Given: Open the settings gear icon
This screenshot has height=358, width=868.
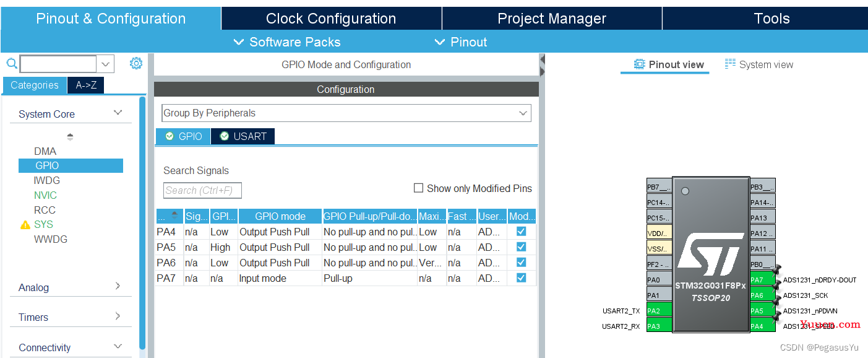Looking at the screenshot, I should point(136,63).
